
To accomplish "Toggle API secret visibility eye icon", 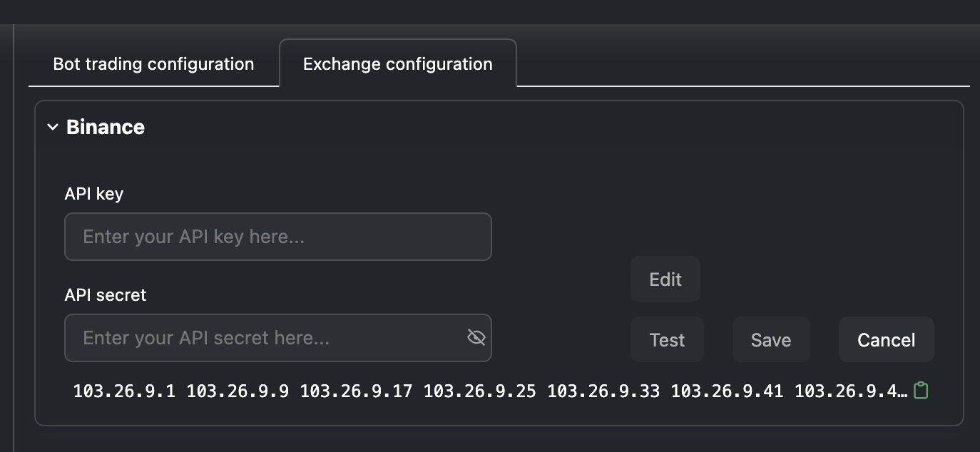I will [476, 337].
